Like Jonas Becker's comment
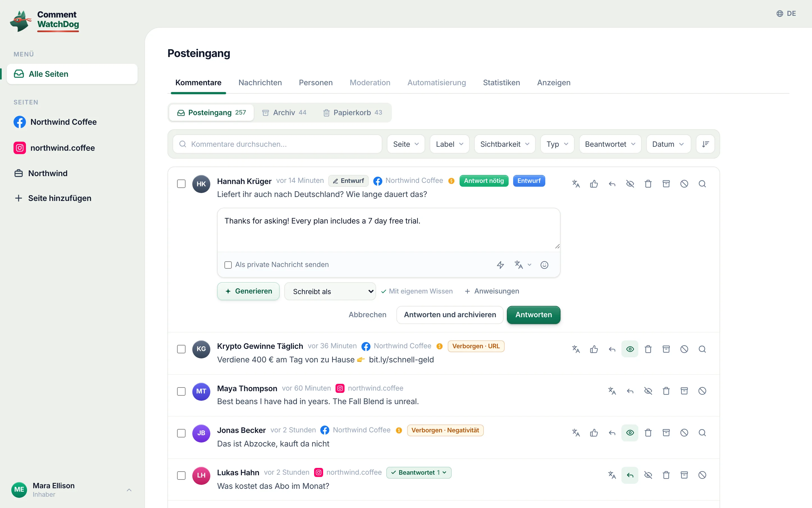The image size is (812, 508). pyautogui.click(x=594, y=433)
